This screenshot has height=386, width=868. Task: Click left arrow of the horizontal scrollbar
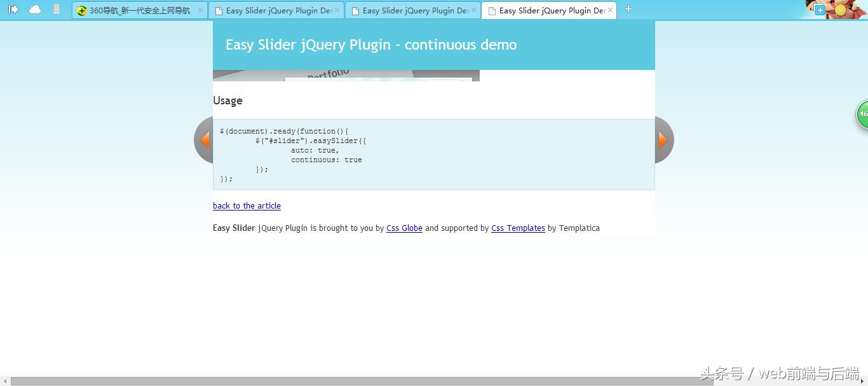click(x=6, y=381)
